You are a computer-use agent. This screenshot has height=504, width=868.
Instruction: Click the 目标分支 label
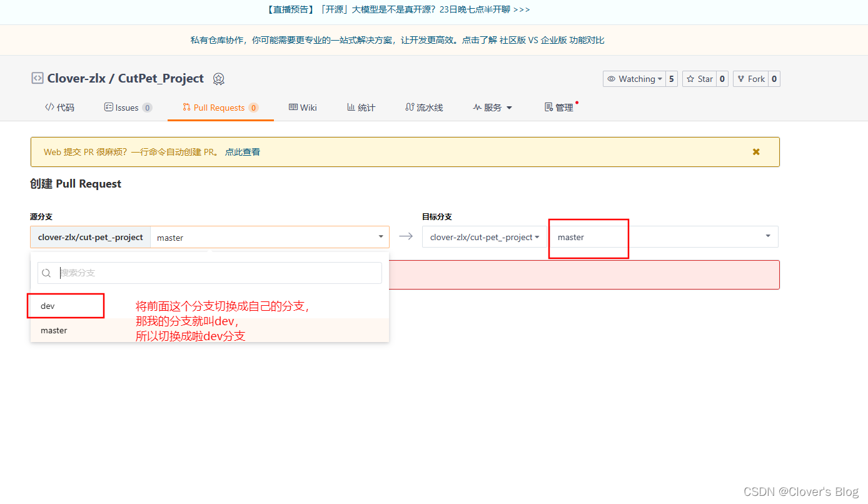437,216
